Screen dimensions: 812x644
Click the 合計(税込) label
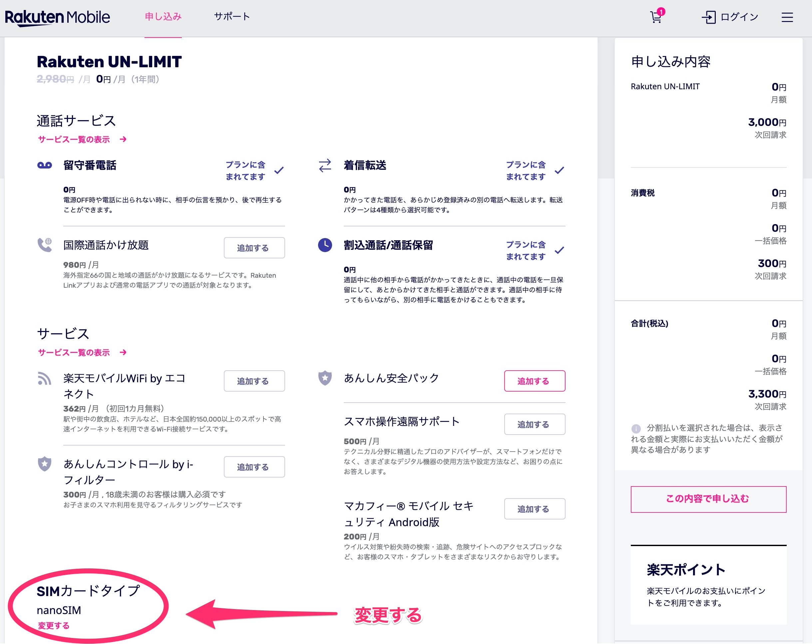pyautogui.click(x=649, y=324)
